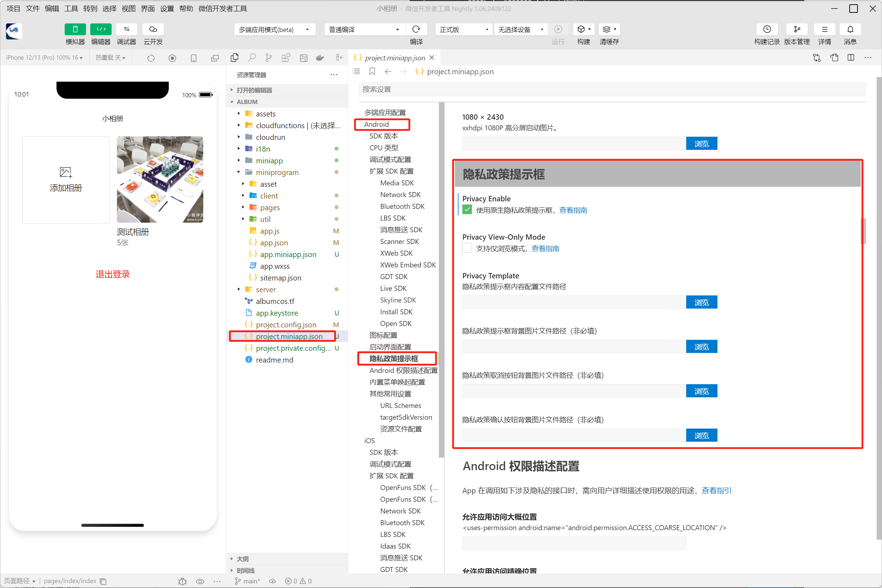The image size is (882, 588).
Task: Open the Project menu
Action: click(x=13, y=9)
